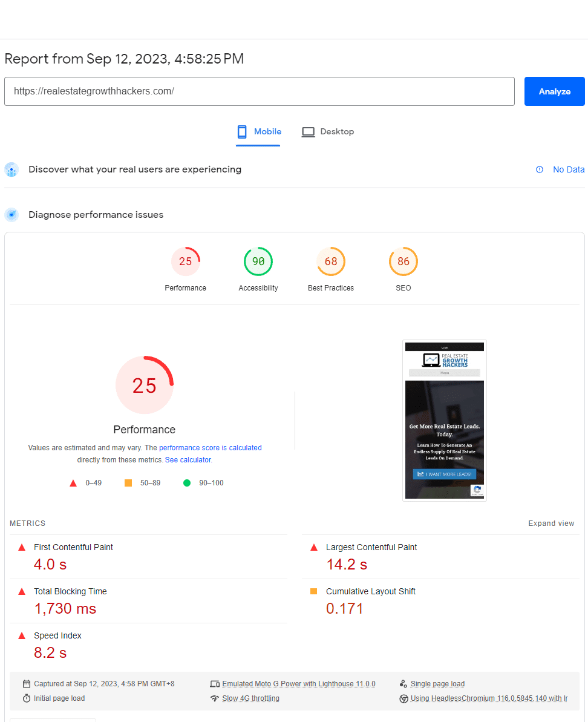Click the large Performance gauge circle
The width and height of the screenshot is (588, 722).
pyautogui.click(x=145, y=385)
